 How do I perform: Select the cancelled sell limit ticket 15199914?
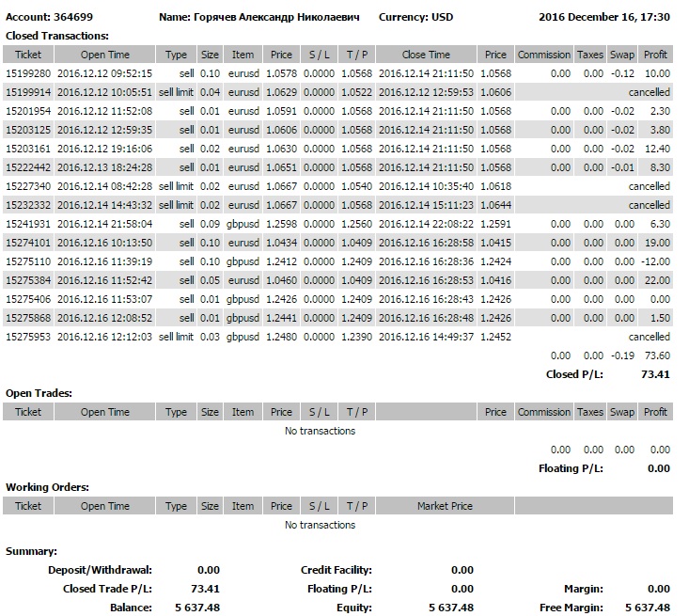click(337, 92)
